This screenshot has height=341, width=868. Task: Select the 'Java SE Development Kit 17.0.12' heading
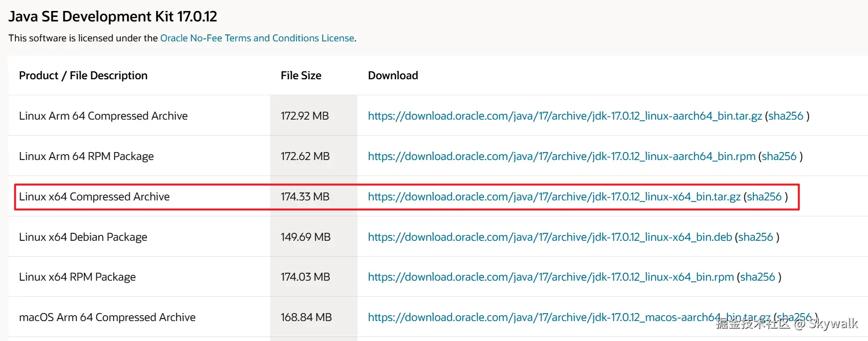pos(113,16)
